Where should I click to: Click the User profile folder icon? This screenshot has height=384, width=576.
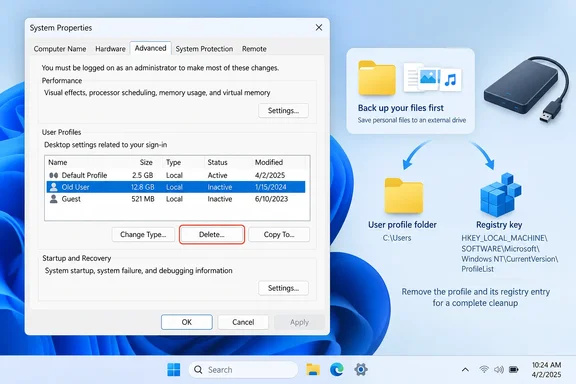pos(404,195)
